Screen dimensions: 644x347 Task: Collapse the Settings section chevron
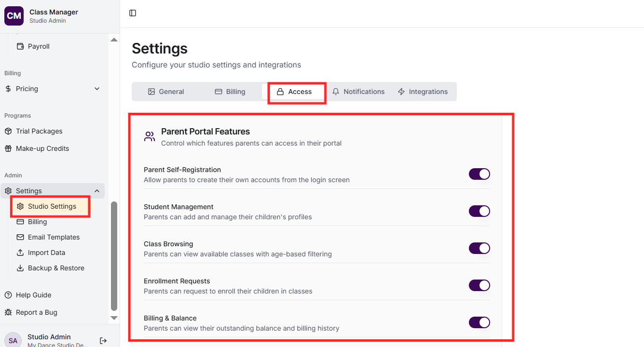(97, 191)
